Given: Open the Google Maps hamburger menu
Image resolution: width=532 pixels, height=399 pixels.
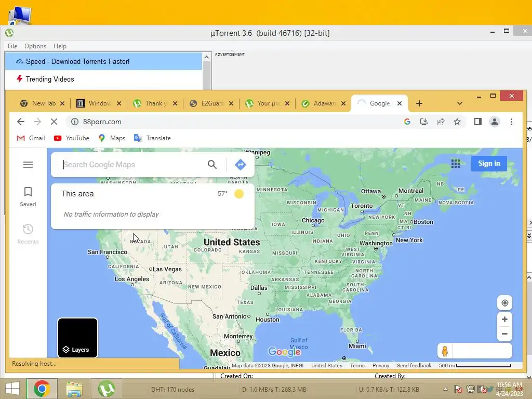Looking at the screenshot, I should click(28, 165).
